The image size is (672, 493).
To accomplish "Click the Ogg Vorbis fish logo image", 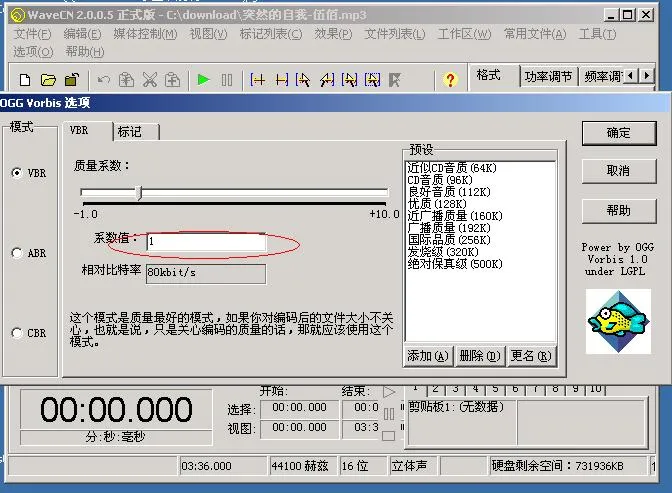I will tap(618, 322).
